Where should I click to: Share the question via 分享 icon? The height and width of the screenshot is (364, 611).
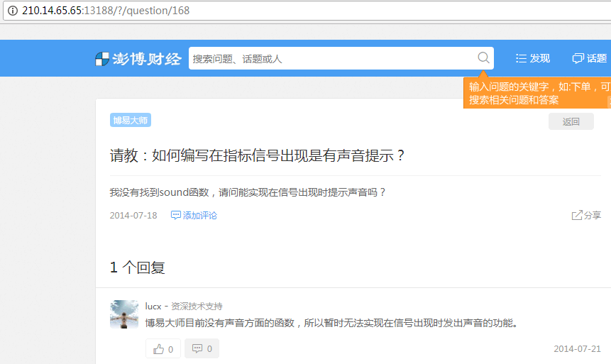586,215
